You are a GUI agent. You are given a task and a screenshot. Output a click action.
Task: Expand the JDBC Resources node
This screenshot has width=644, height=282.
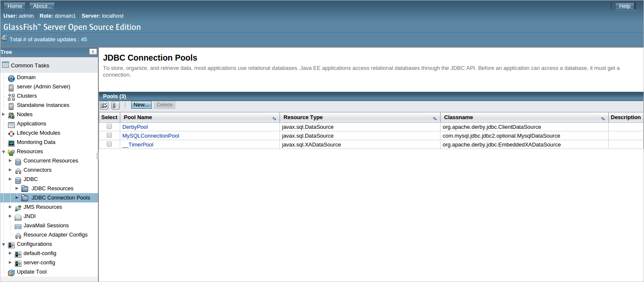tap(17, 188)
